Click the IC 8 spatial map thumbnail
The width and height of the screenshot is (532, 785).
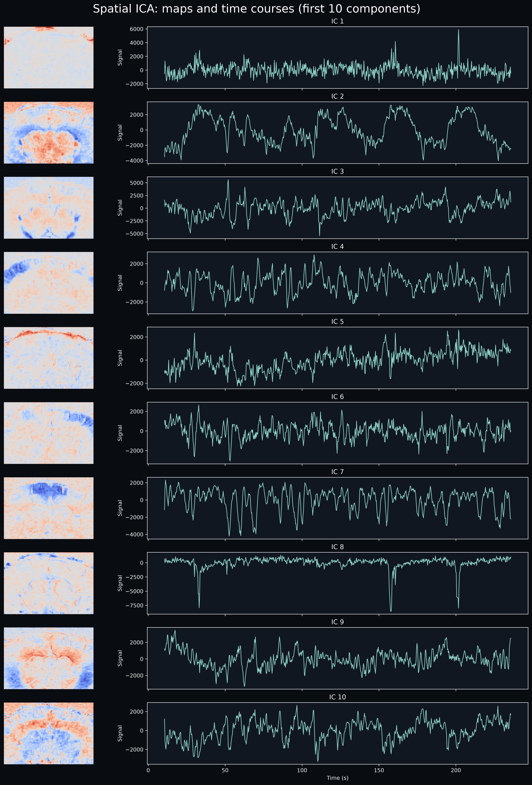tap(49, 583)
